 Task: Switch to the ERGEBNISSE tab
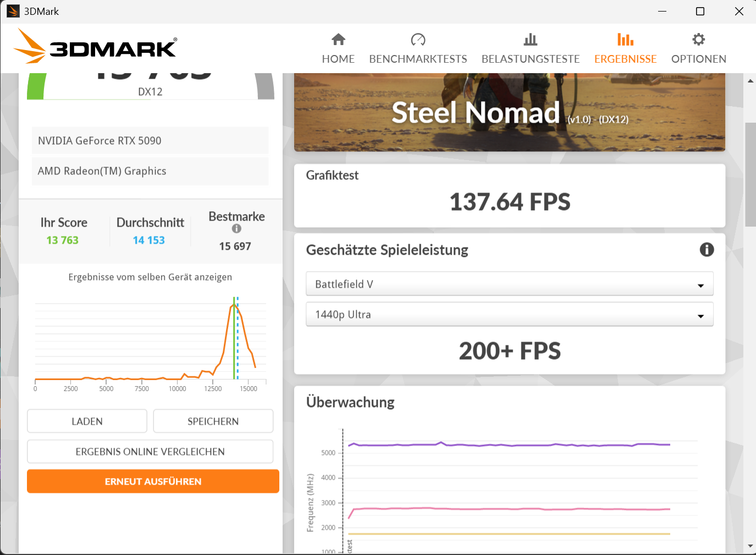pyautogui.click(x=625, y=58)
